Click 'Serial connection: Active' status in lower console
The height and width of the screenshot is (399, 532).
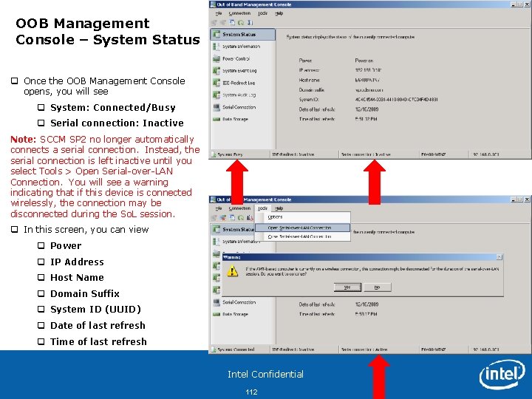pyautogui.click(x=364, y=349)
